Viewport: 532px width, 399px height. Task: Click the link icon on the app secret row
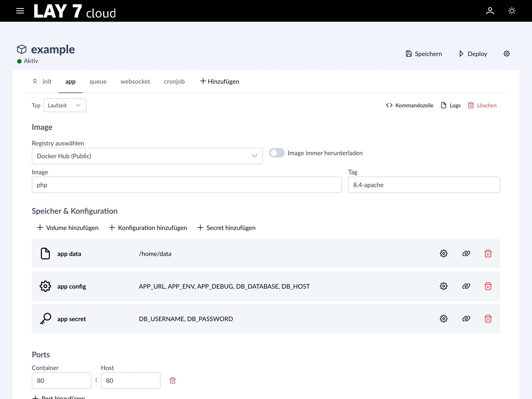point(466,319)
